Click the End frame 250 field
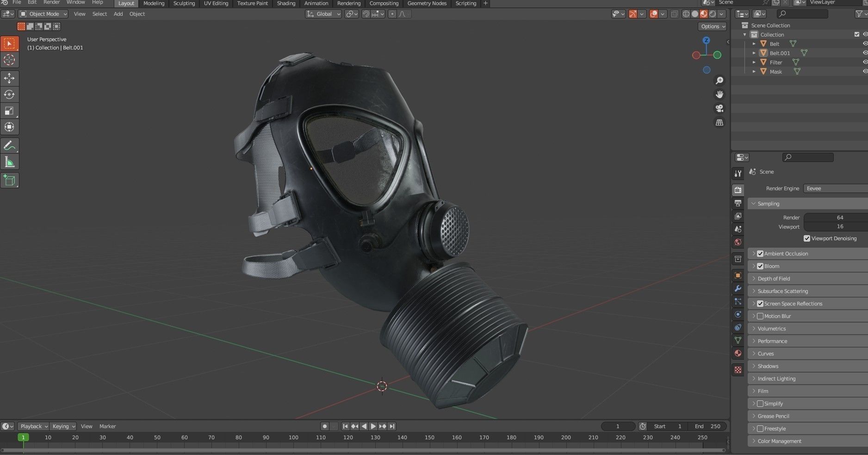This screenshot has height=455, width=868. (707, 426)
